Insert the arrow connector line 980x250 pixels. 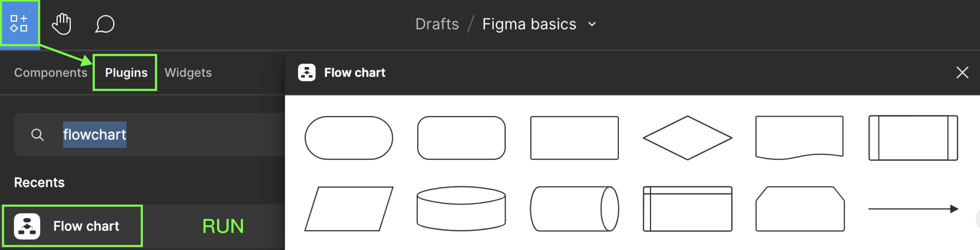pyautogui.click(x=913, y=209)
